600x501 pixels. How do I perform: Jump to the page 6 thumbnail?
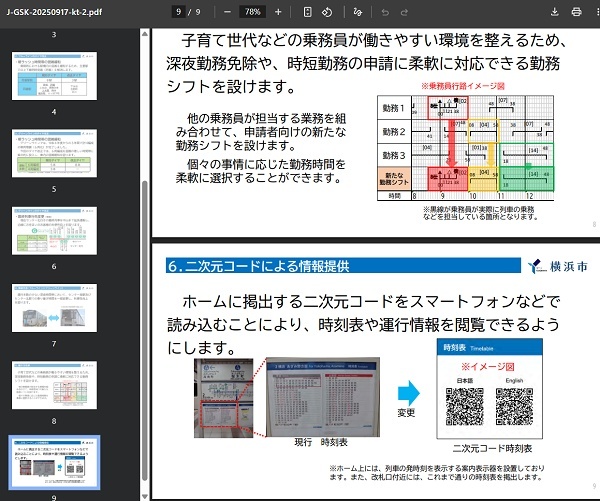54,230
